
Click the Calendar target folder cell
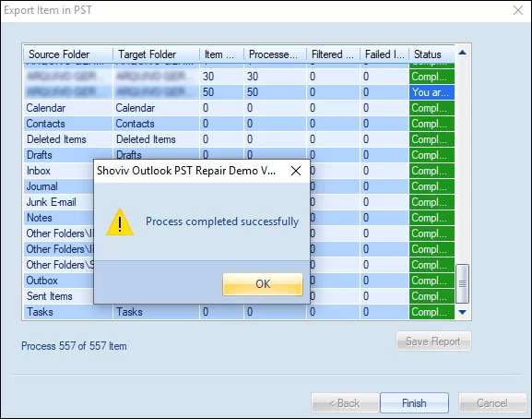click(156, 108)
